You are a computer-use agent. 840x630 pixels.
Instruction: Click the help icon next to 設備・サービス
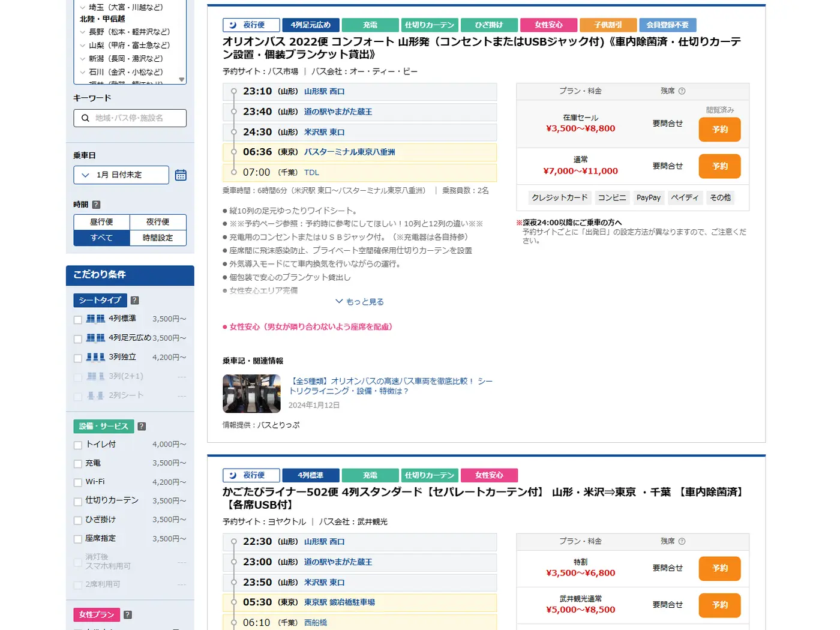point(141,426)
